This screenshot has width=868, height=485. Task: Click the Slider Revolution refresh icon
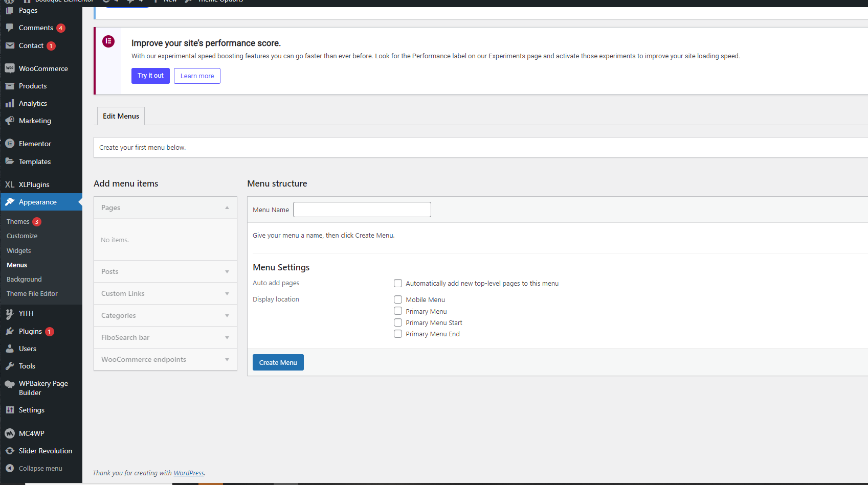[x=10, y=451]
